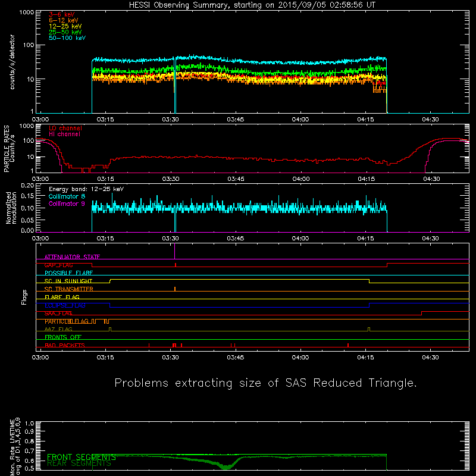Click the ATTENUATOR_STATE flag label

click(72, 257)
